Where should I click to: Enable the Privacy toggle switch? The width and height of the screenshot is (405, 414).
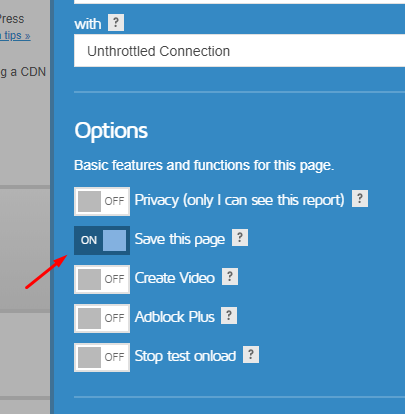102,201
